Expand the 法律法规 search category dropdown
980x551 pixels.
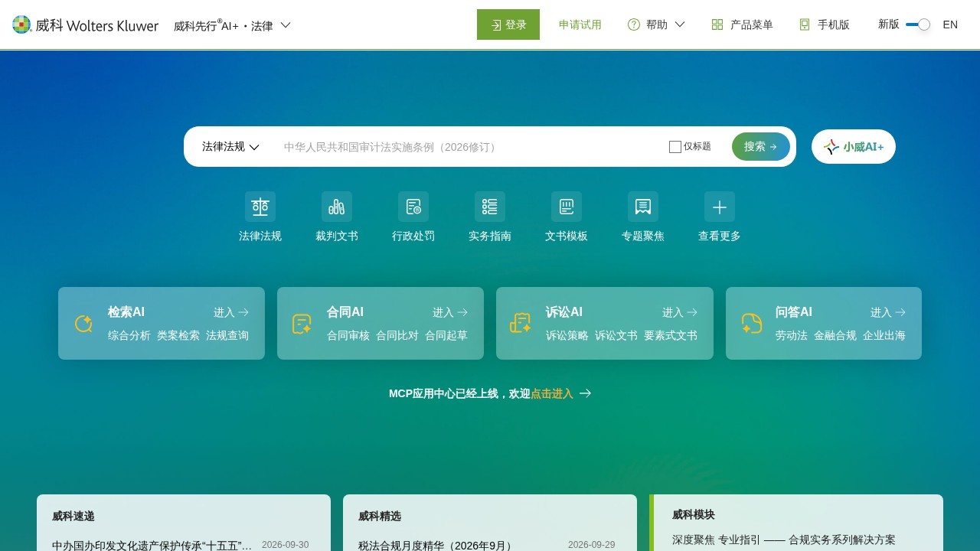[x=230, y=147]
